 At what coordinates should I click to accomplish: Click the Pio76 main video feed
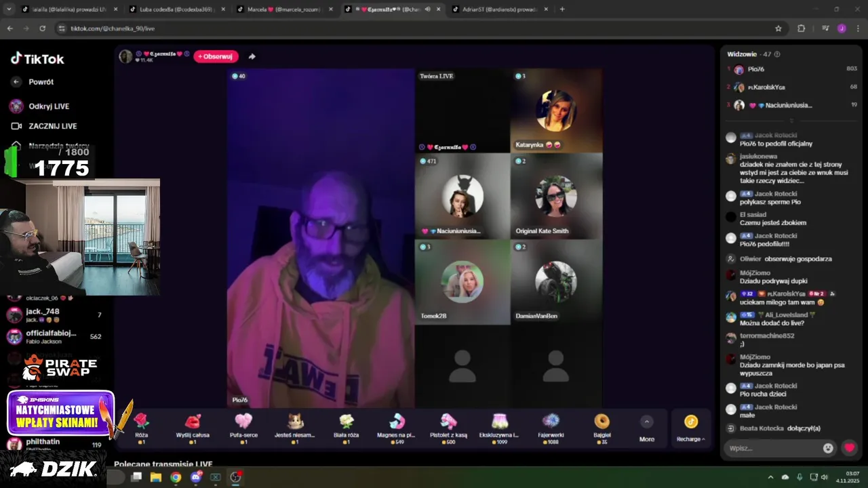click(x=321, y=238)
